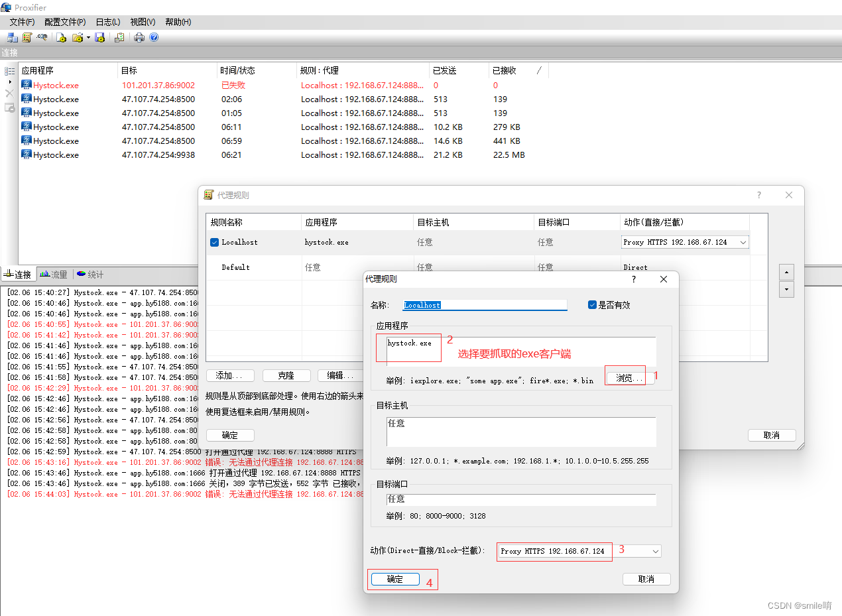Open the 配置文件(P) menu

65,22
